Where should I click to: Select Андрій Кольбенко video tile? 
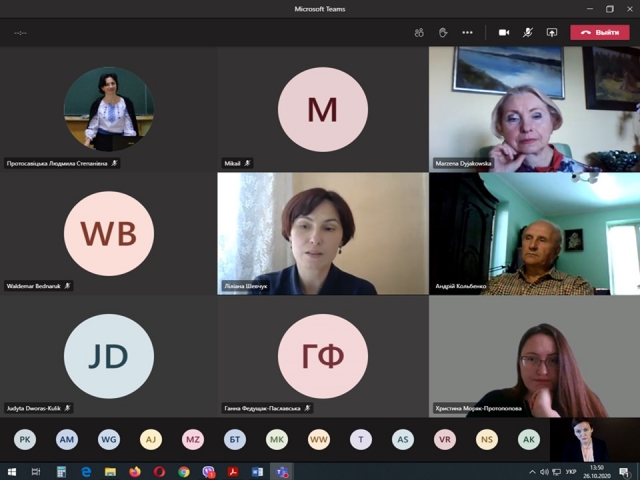534,233
